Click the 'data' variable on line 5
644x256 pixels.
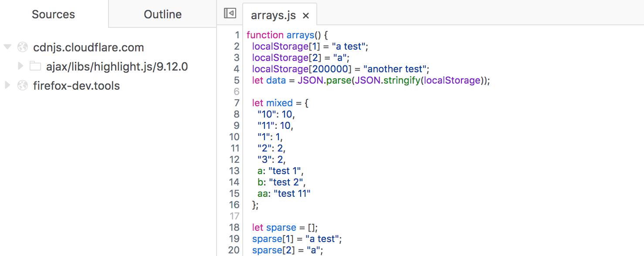[x=276, y=80]
